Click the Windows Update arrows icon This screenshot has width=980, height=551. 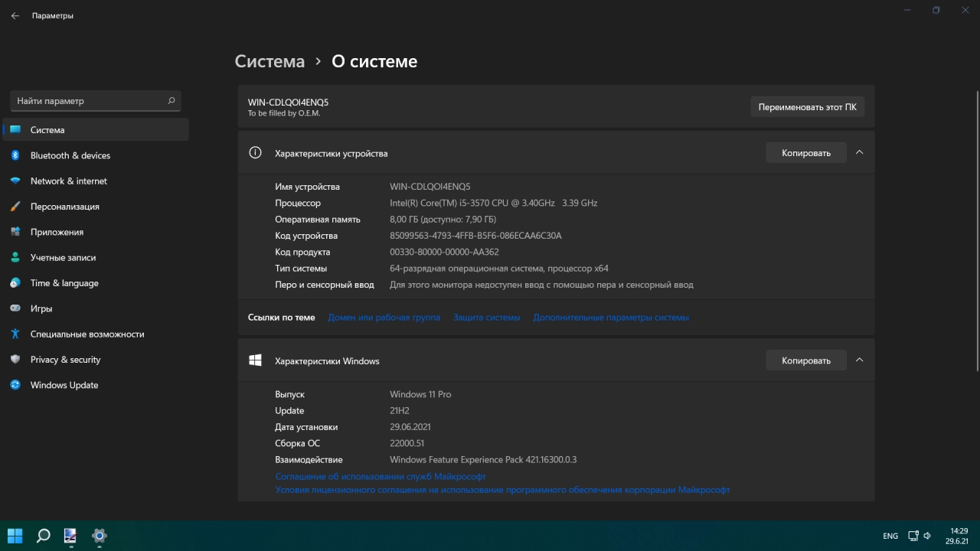tap(15, 385)
